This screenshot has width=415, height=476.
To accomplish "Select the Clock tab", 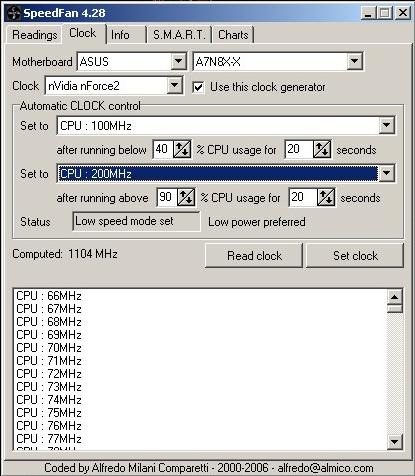I will click(83, 33).
